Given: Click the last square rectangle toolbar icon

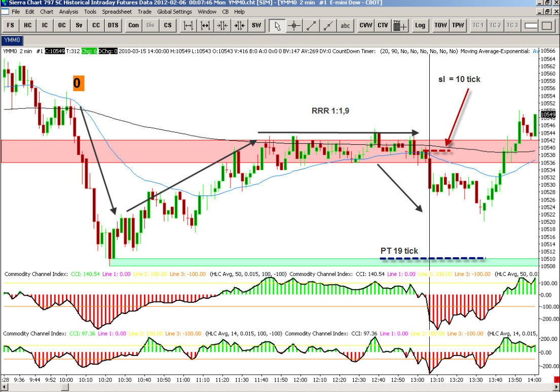Looking at the screenshot, I should coord(547,25).
